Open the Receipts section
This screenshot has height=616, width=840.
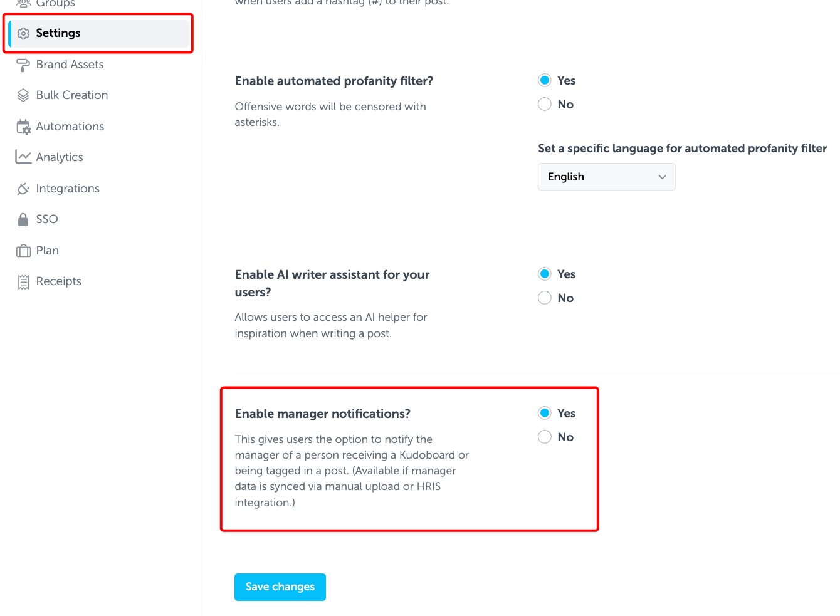click(x=59, y=281)
